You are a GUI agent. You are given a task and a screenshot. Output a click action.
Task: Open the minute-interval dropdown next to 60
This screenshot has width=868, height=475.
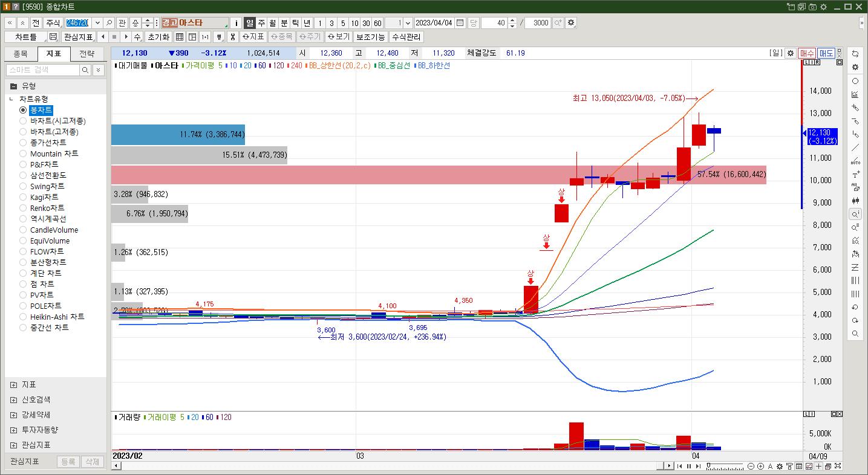tap(408, 23)
